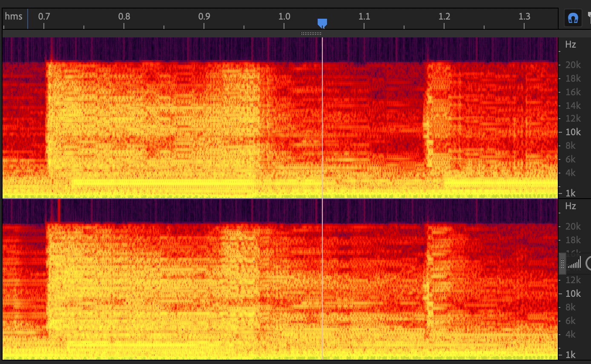The width and height of the screenshot is (591, 364).
Task: Click the 1.0 mark on the time ruler
Action: tap(284, 17)
